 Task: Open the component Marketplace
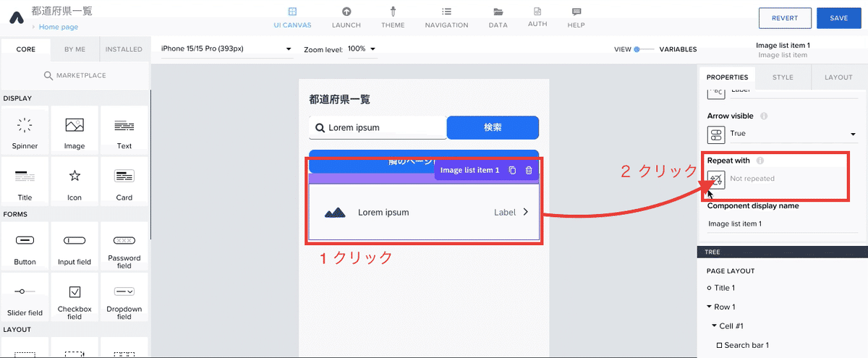pos(75,75)
